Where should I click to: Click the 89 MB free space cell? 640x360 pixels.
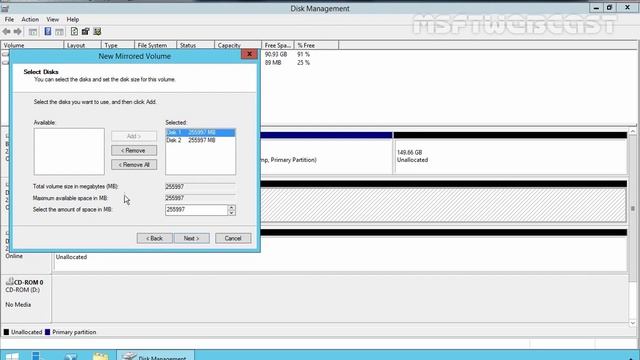pos(273,63)
